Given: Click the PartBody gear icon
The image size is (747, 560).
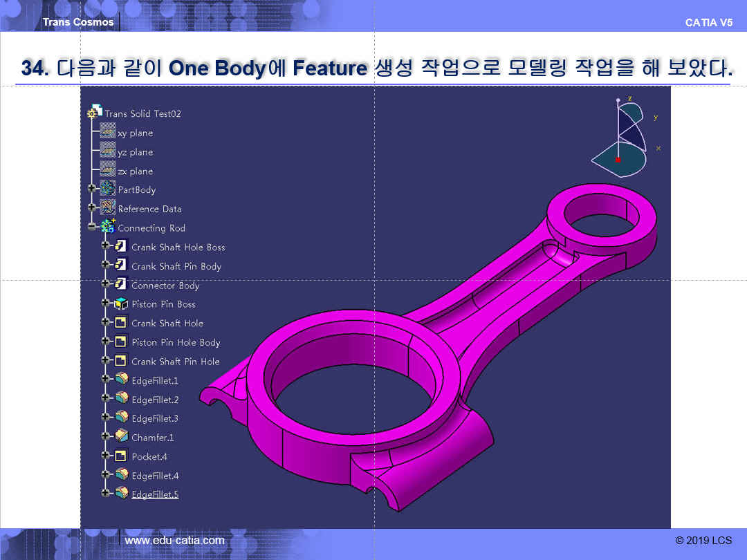Looking at the screenshot, I should [107, 189].
